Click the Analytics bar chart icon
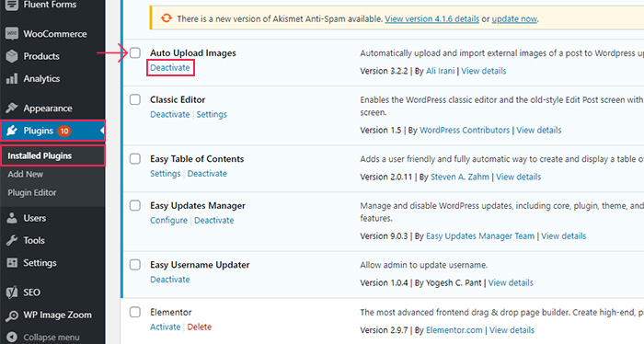Viewport: 644px width, 344px height. [x=12, y=78]
